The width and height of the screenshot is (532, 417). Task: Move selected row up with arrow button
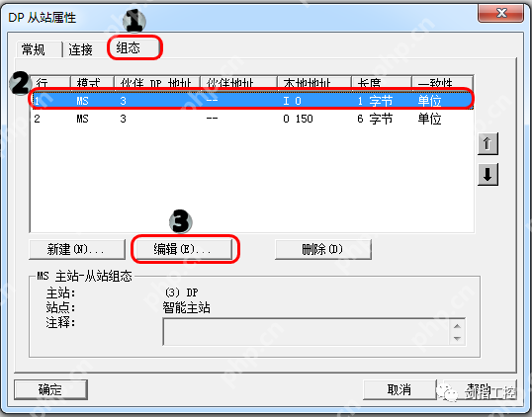pyautogui.click(x=488, y=143)
